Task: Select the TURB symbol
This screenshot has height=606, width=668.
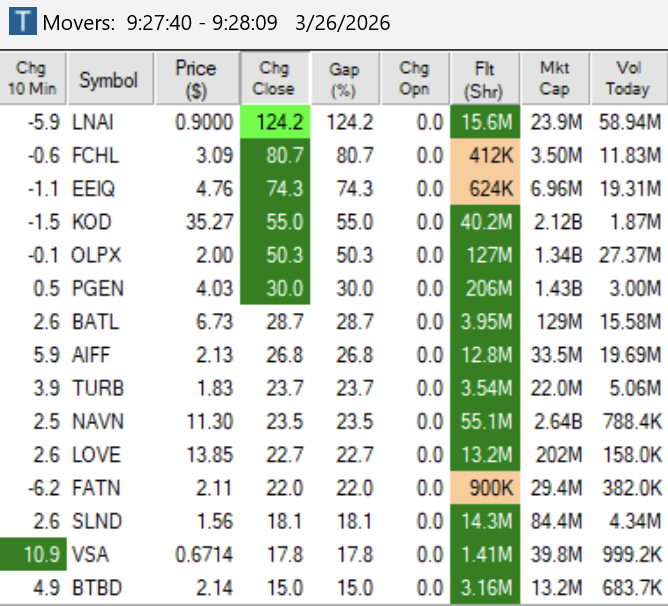Action: (98, 388)
